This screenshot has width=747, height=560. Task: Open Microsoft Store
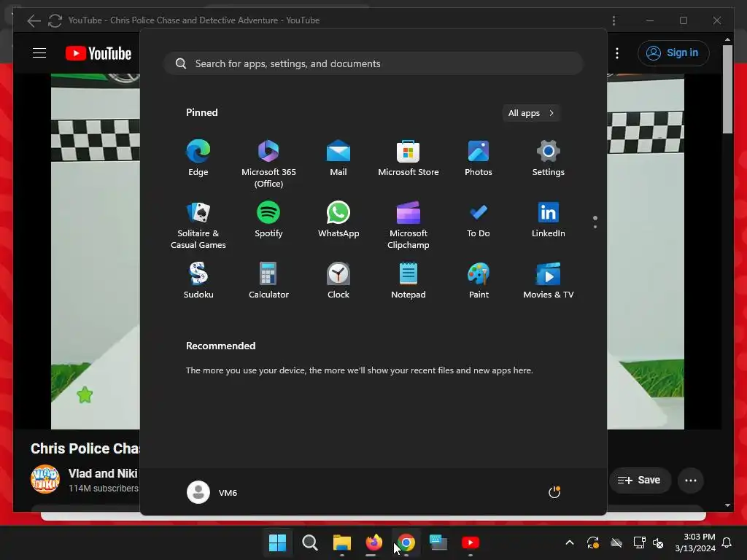[x=409, y=158]
